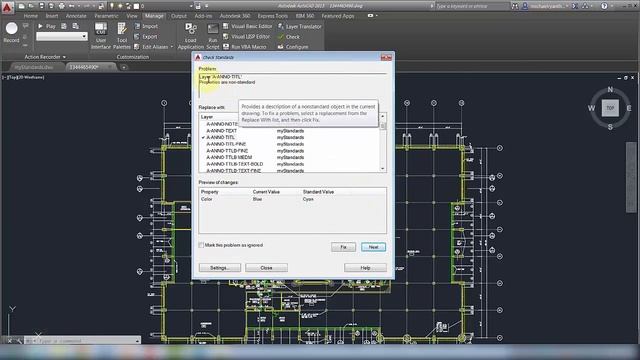640x360 pixels.
Task: Click the Close button in dialog
Action: [x=266, y=268]
